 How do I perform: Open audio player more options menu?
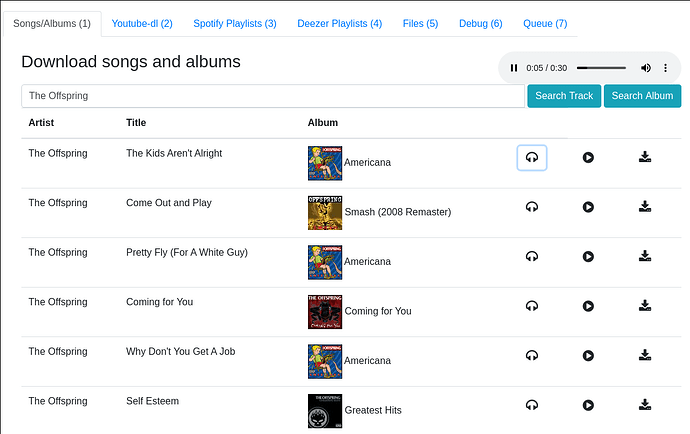pyautogui.click(x=665, y=68)
